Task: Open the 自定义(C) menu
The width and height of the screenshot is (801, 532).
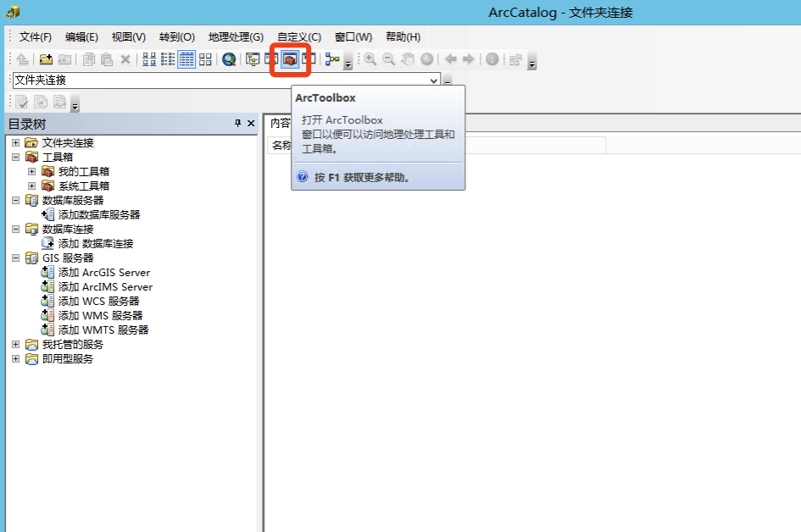Action: (299, 36)
